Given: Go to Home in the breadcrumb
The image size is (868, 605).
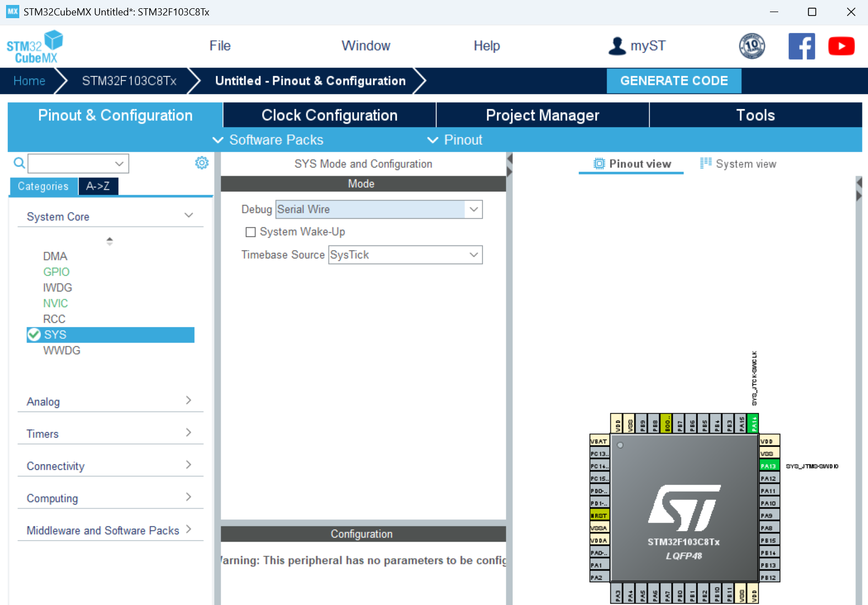Looking at the screenshot, I should click(x=29, y=81).
